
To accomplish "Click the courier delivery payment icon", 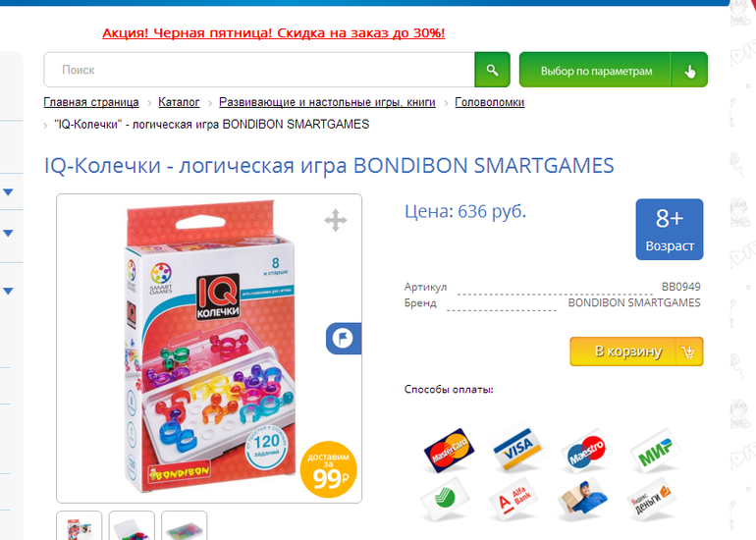I will (x=583, y=499).
